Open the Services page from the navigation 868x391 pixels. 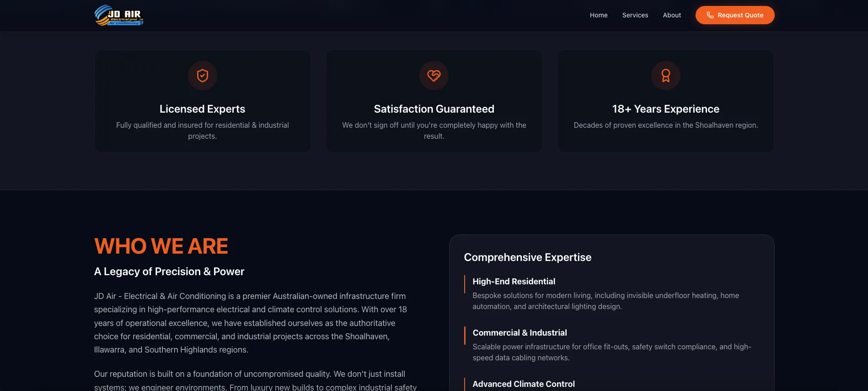[635, 15]
